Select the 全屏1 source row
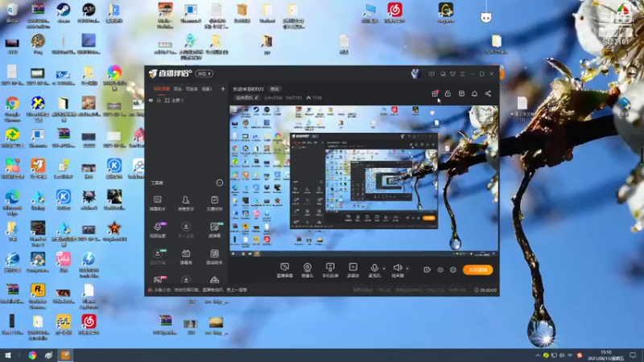644x362 pixels. tap(187, 100)
